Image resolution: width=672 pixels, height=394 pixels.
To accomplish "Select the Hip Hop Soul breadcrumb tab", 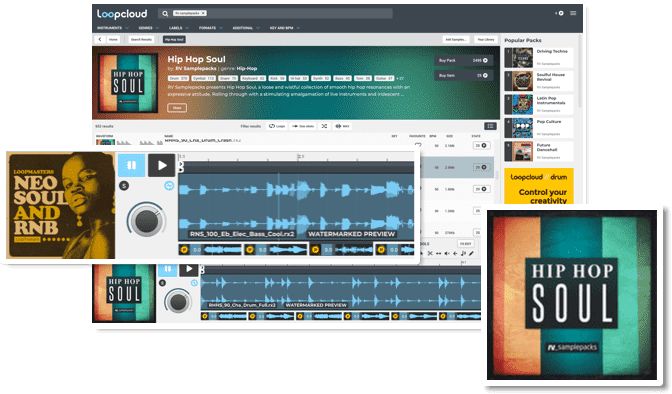I will coord(174,39).
